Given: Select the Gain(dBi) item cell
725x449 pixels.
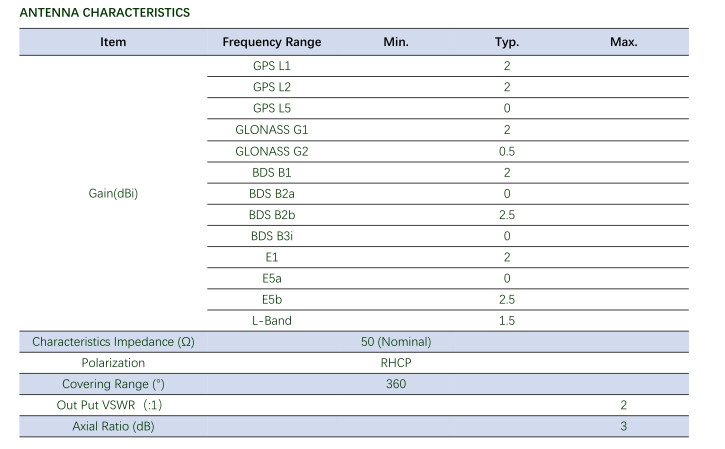Looking at the screenshot, I should (113, 193).
